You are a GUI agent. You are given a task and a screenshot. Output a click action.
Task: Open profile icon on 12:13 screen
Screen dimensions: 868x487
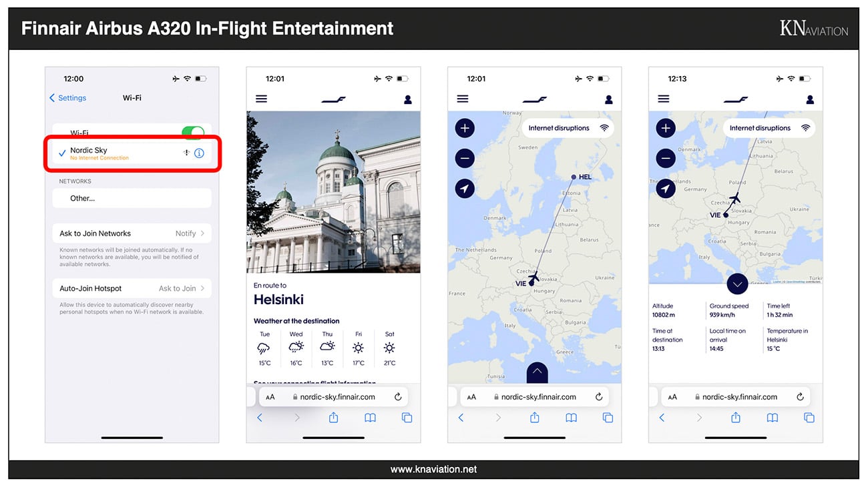[x=810, y=99]
